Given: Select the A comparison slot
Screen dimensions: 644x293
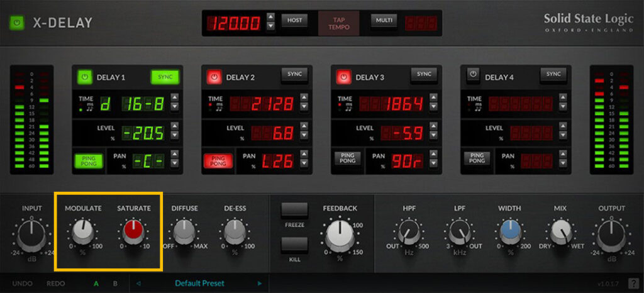Looking at the screenshot, I should pos(96,284).
